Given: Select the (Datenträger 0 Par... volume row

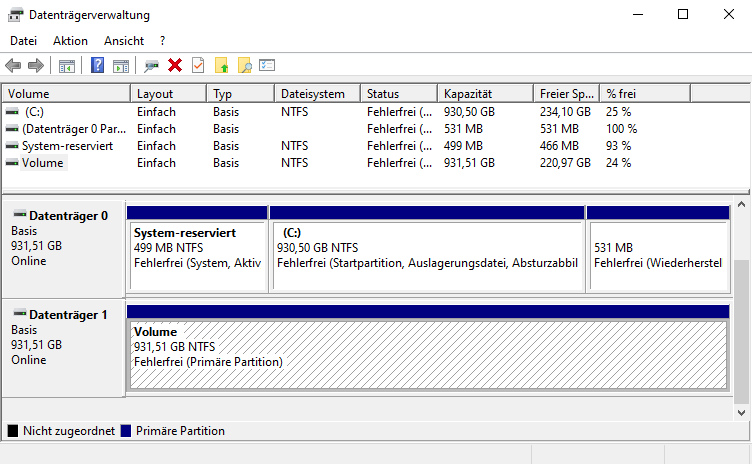Looking at the screenshot, I should (x=74, y=129).
